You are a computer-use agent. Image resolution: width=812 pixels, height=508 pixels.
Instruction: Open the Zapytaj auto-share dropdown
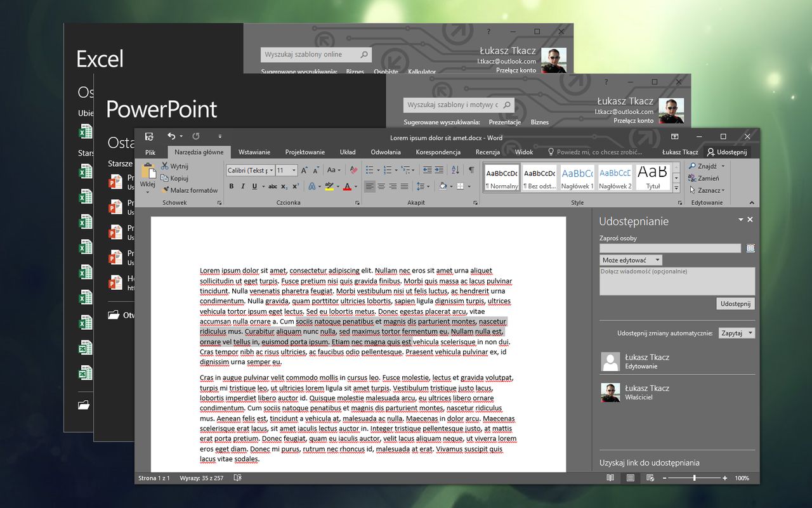(x=737, y=333)
